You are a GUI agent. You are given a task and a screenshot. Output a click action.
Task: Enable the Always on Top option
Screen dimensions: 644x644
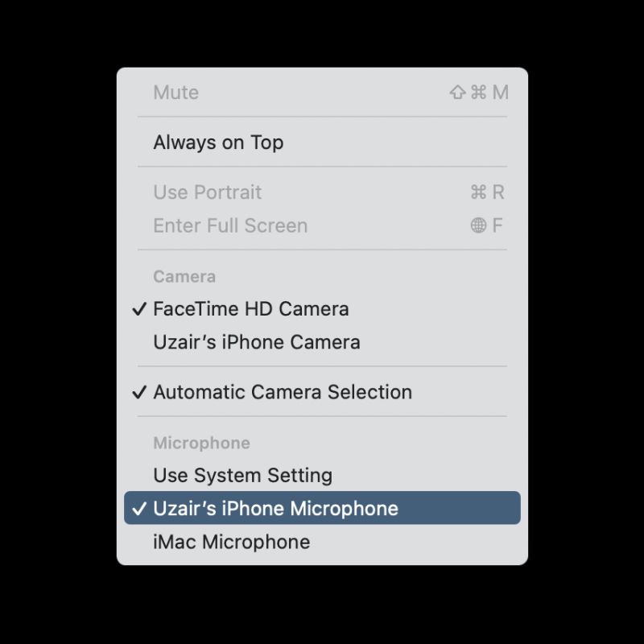pyautogui.click(x=218, y=142)
